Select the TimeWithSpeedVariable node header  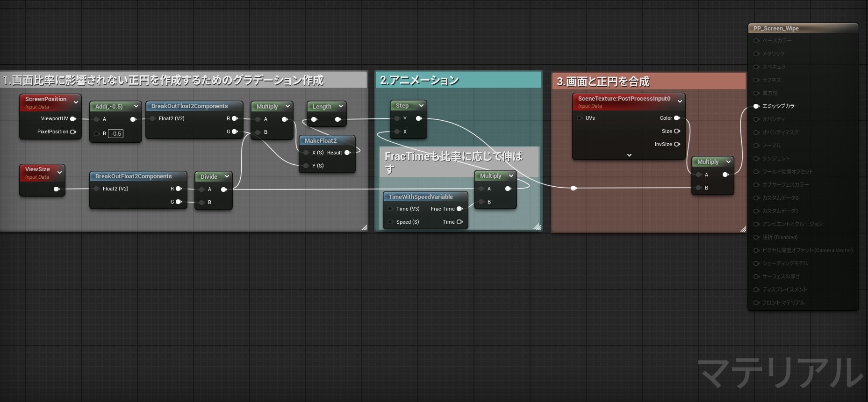coord(425,197)
